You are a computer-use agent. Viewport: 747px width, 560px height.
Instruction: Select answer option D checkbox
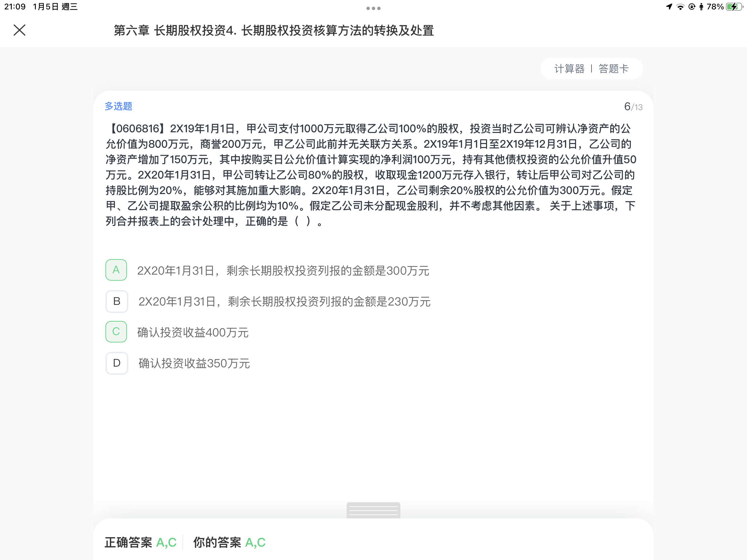pyautogui.click(x=117, y=363)
